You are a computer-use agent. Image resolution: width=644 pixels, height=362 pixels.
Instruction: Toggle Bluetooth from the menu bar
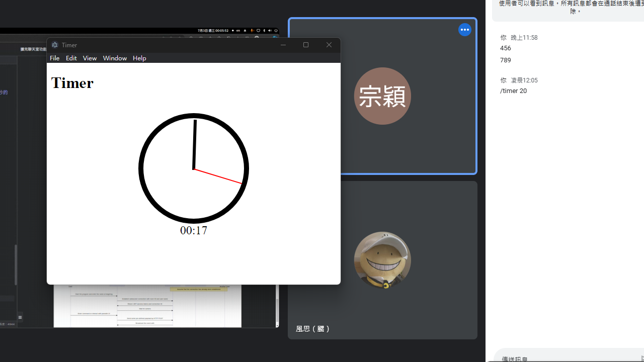[264, 31]
